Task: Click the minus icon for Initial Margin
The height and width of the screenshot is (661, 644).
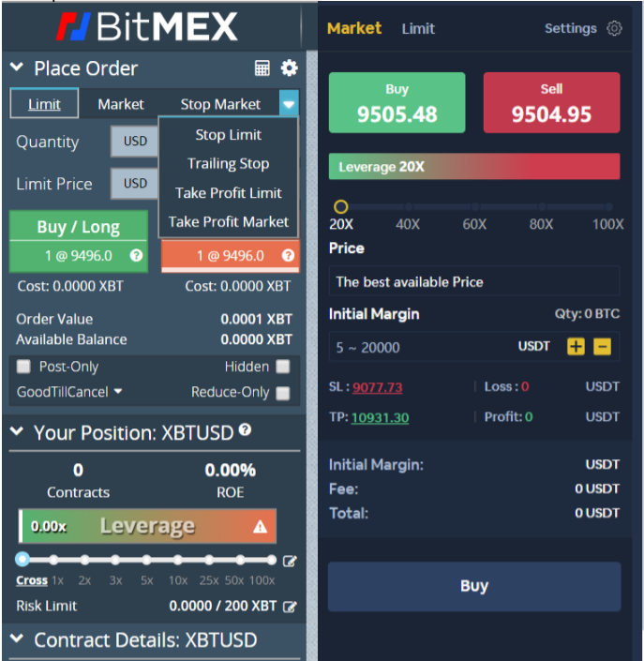Action: click(x=602, y=347)
